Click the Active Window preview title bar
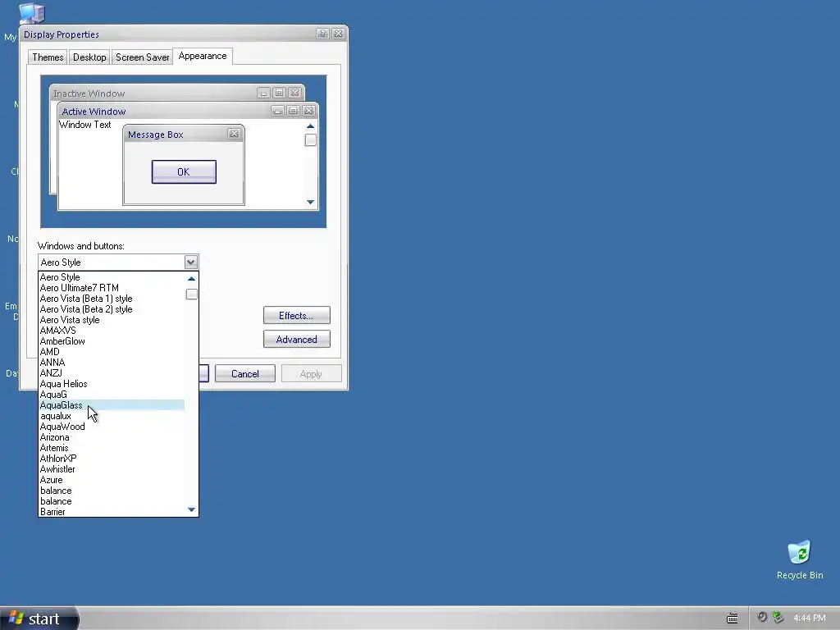Screen dimensions: 840x630 tap(188, 111)
